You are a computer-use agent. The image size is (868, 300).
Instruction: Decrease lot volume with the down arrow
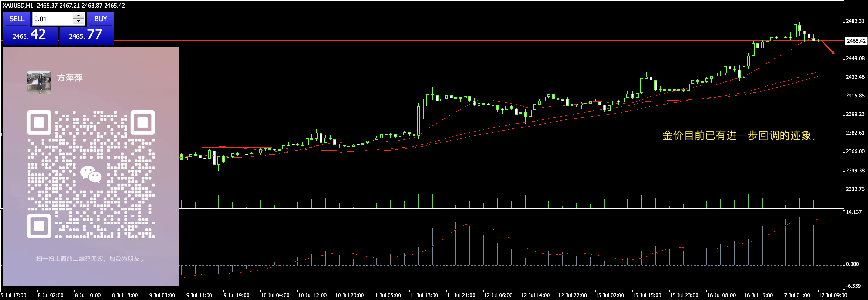[78, 22]
